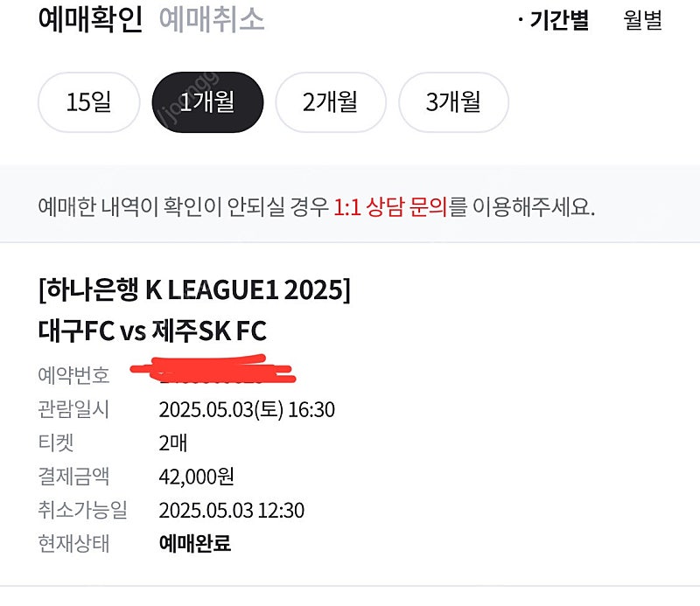The height and width of the screenshot is (606, 700).
Task: Click the 대구FC vs 제주SK FC match title
Action: pos(152,331)
